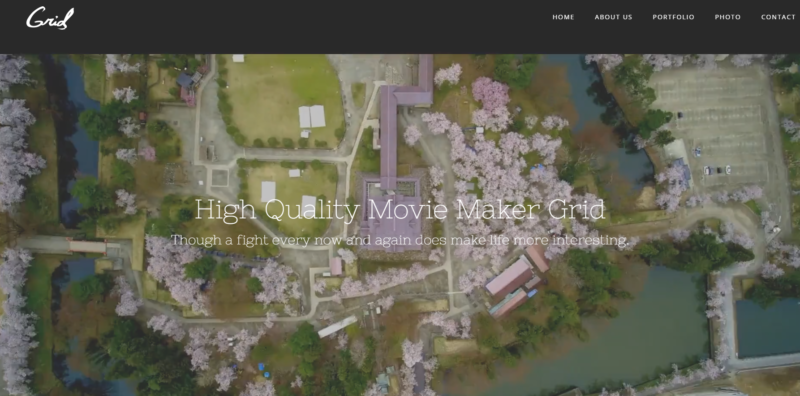Open the CONTACT page link
Viewport: 800px width, 396px height.
(x=778, y=17)
